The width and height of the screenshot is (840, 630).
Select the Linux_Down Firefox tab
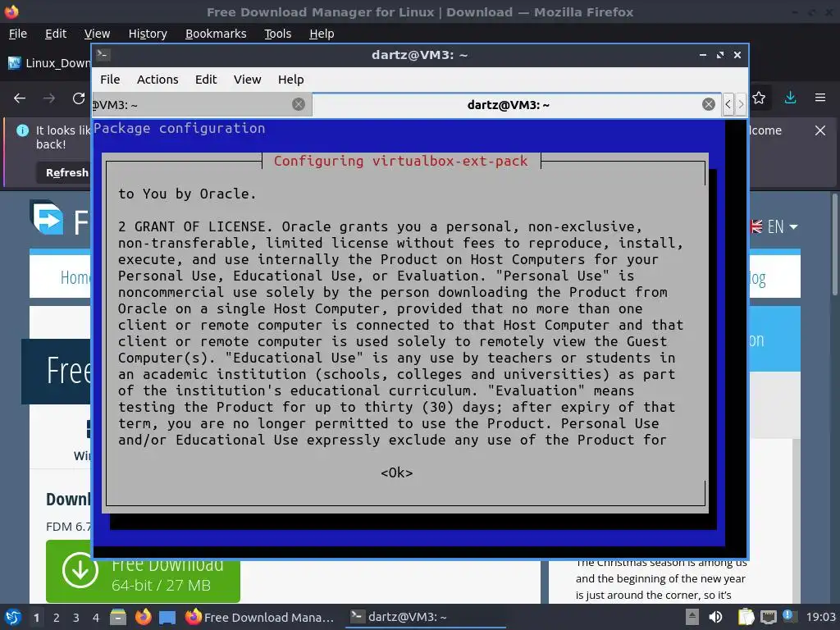(x=48, y=63)
